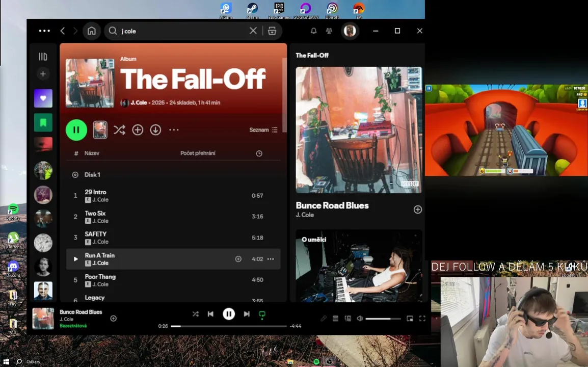Viewport: 588px width, 367px height.
Task: Sort by the duration clock column
Action: 259,153
